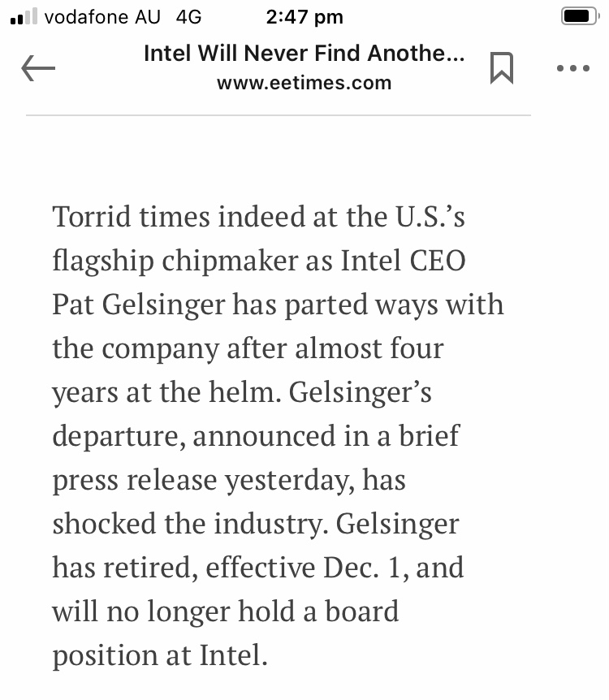The width and height of the screenshot is (609, 700).
Task: Tap 'Pat Gelsinger' in the article text
Action: tap(139, 306)
